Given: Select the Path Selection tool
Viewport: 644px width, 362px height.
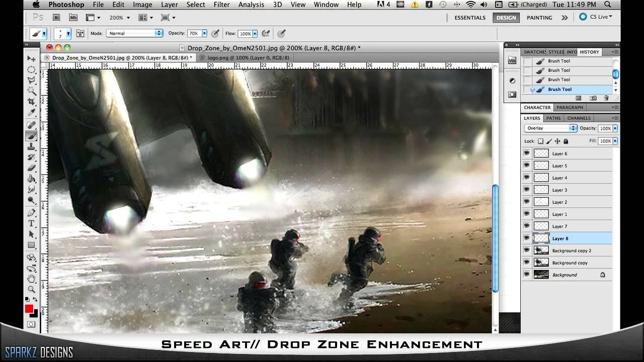Looking at the screenshot, I should click(x=32, y=234).
